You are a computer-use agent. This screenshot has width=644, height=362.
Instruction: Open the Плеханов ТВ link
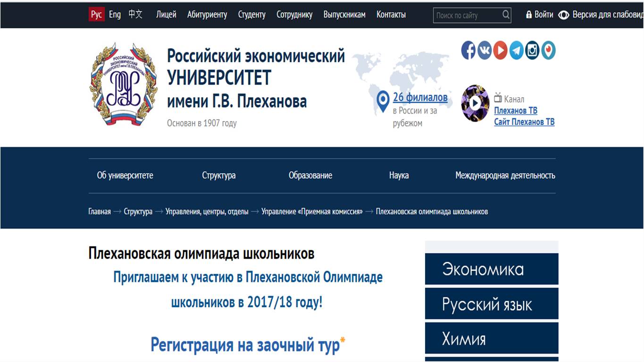tap(516, 111)
